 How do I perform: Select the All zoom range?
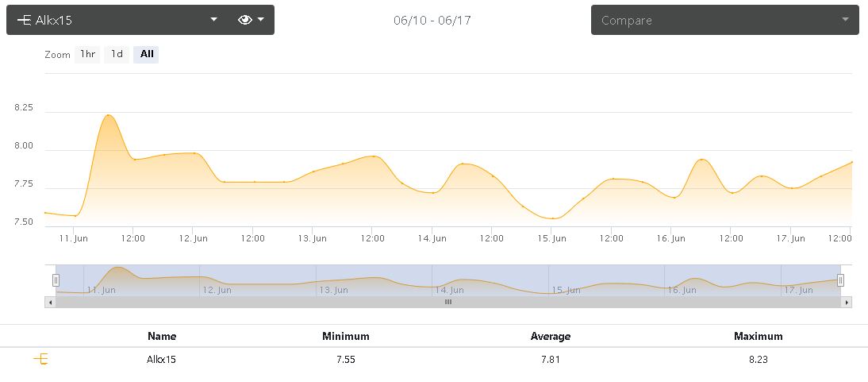[147, 54]
